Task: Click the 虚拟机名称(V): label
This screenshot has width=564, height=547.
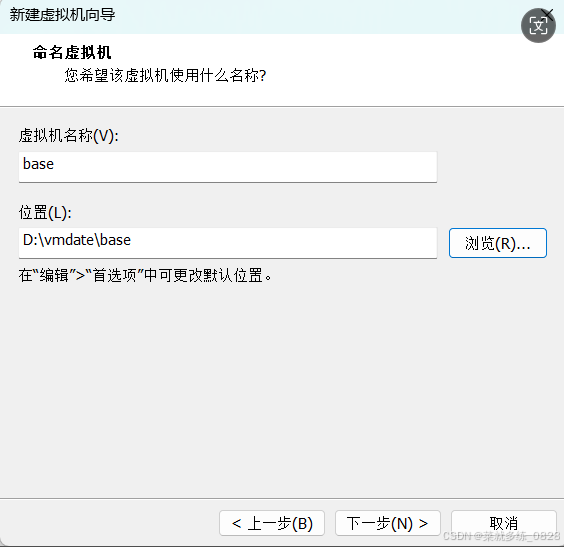Action: coord(69,136)
